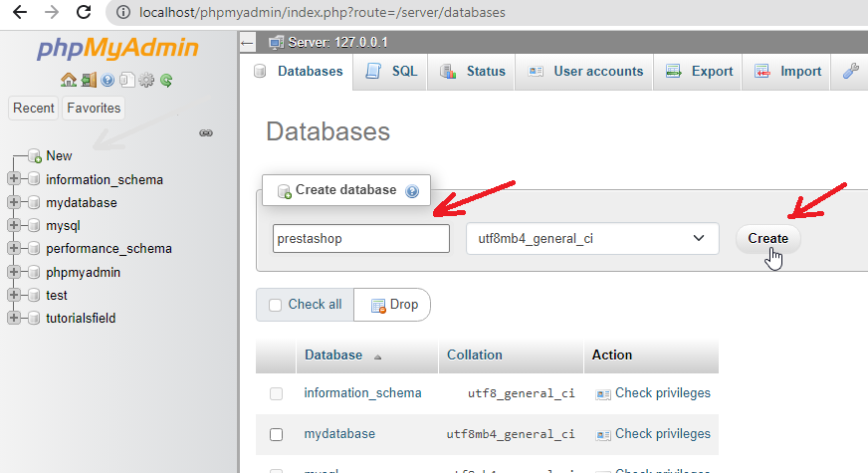Reload the browser page
Screen dimensions: 868x473
(x=84, y=12)
